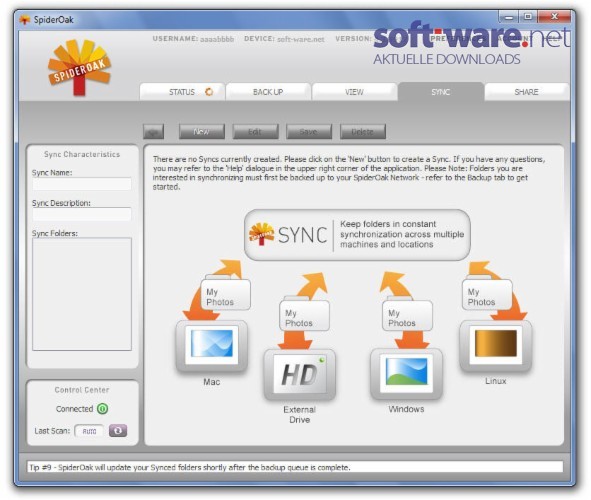
Task: Click the 'Connected' status label
Action: (x=74, y=409)
